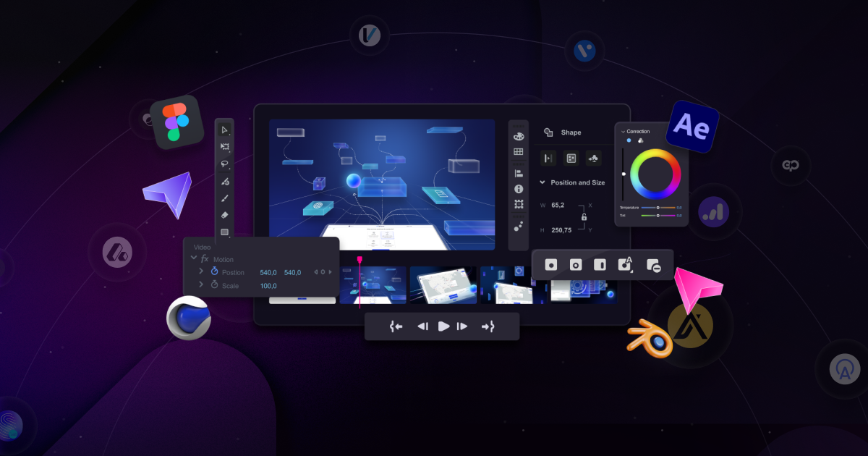
Task: Toggle the Position keyframe stopwatch
Action: click(x=215, y=272)
